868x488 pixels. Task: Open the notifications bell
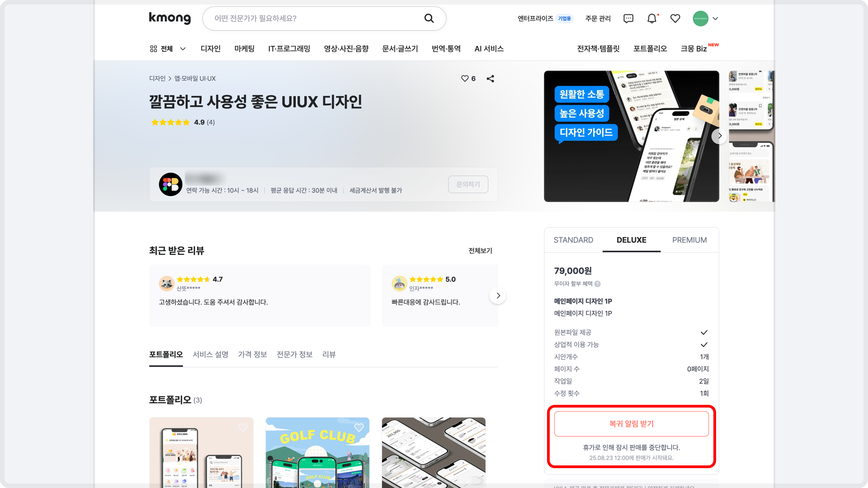[x=652, y=19]
